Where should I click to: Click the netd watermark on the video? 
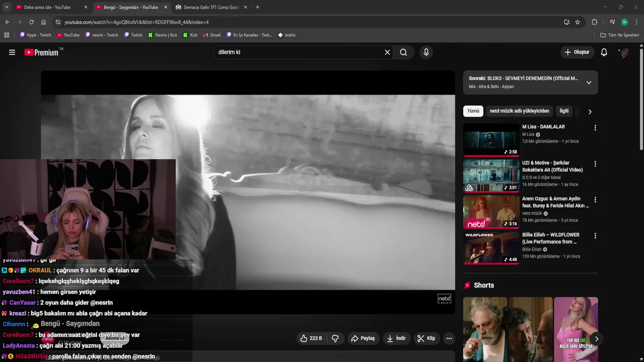pyautogui.click(x=444, y=299)
